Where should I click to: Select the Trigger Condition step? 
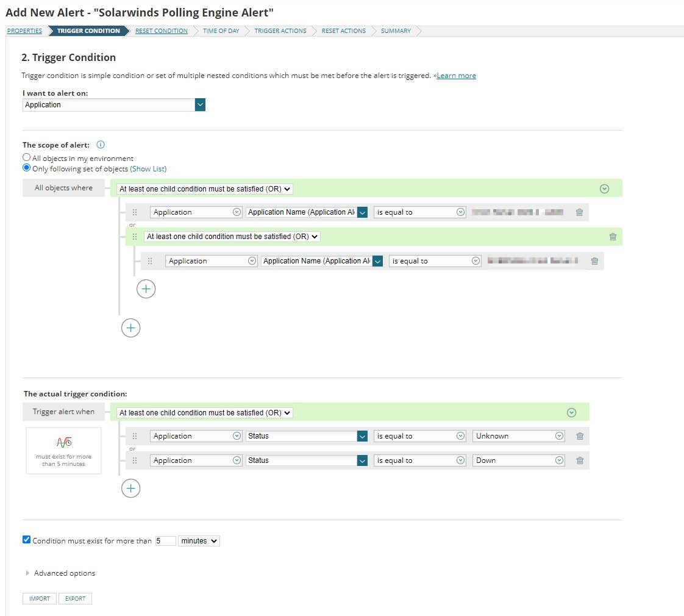(88, 31)
